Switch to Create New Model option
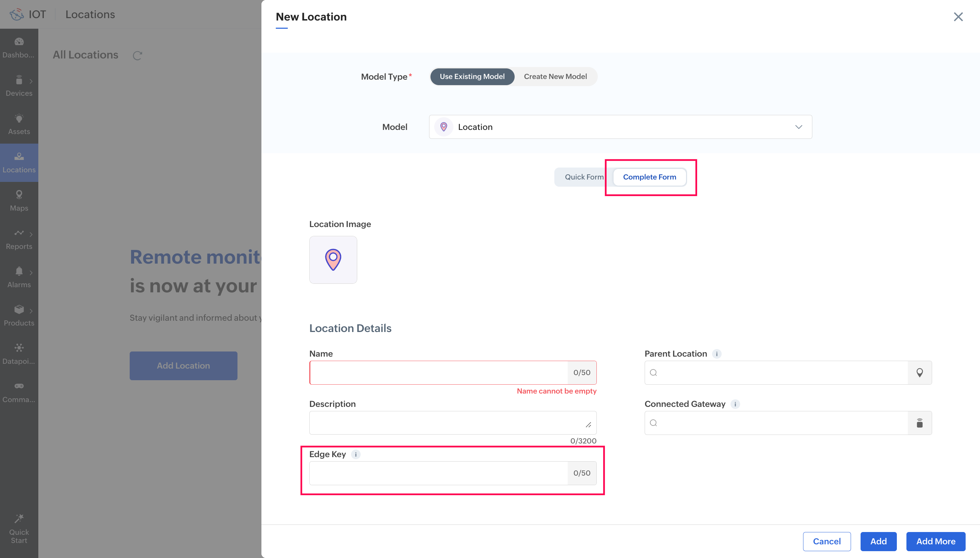Screen dimensions: 980x558 pos(555,77)
